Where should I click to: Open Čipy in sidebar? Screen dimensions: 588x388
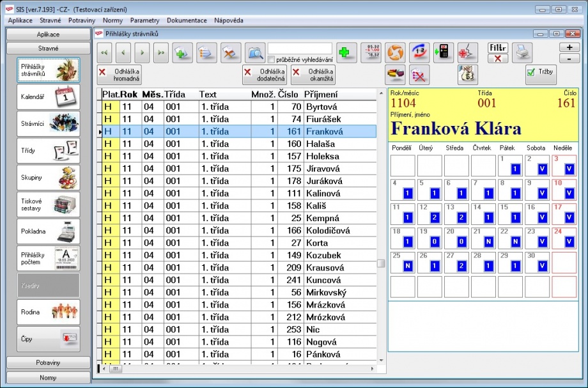pos(49,339)
